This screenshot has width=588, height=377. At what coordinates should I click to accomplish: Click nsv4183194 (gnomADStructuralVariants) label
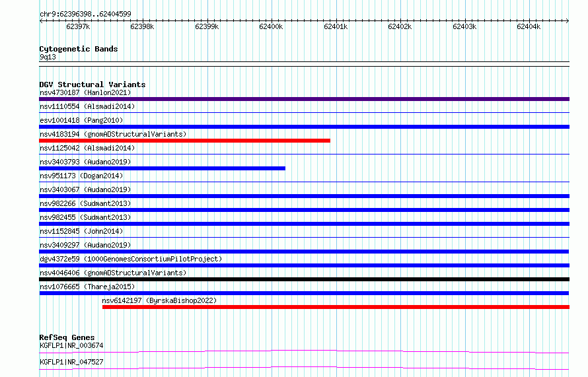(113, 134)
